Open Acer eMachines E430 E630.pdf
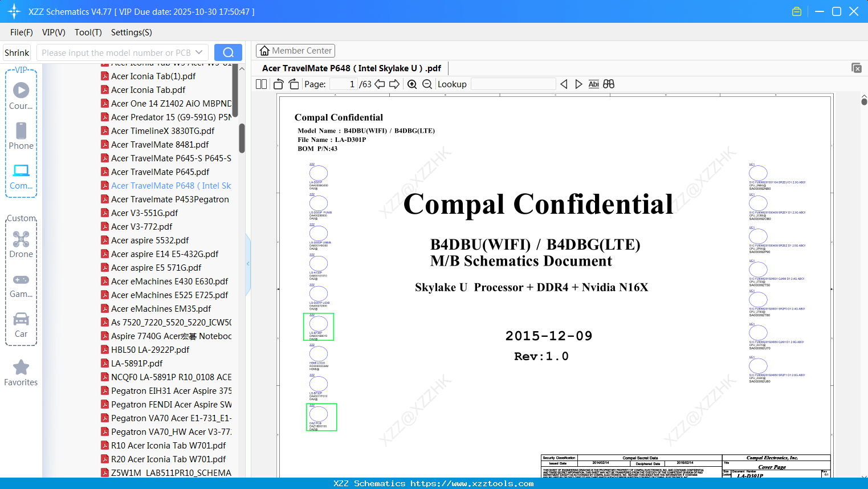 coord(166,282)
